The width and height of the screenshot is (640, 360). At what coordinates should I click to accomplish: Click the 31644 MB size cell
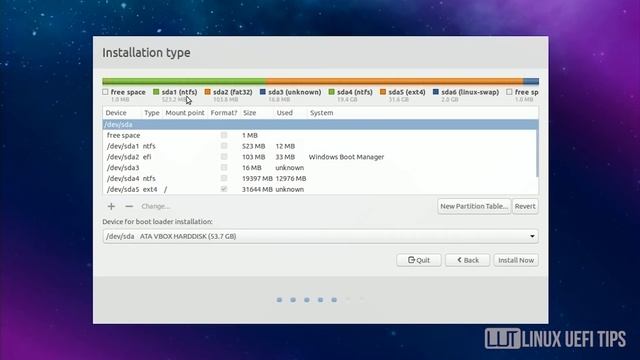(x=257, y=189)
